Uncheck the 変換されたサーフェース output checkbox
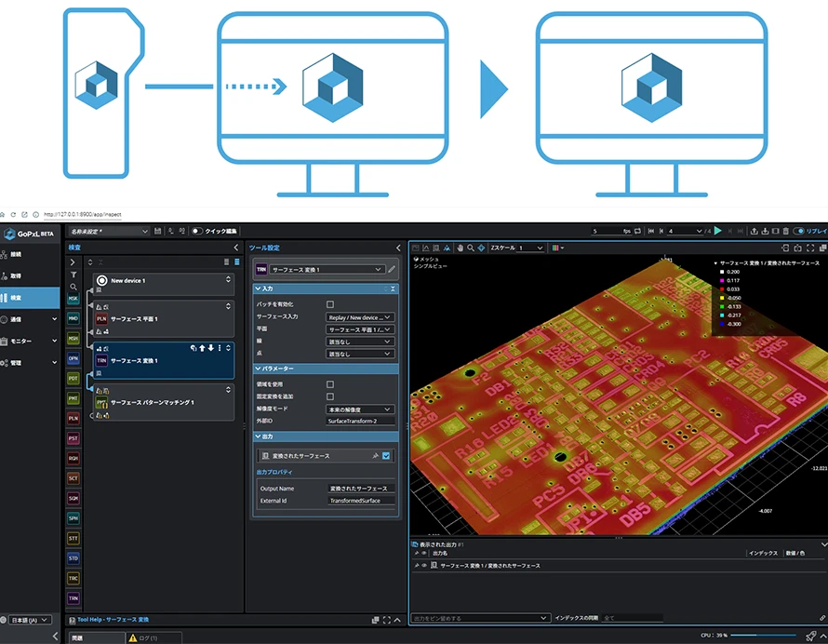828x644 pixels. click(387, 456)
